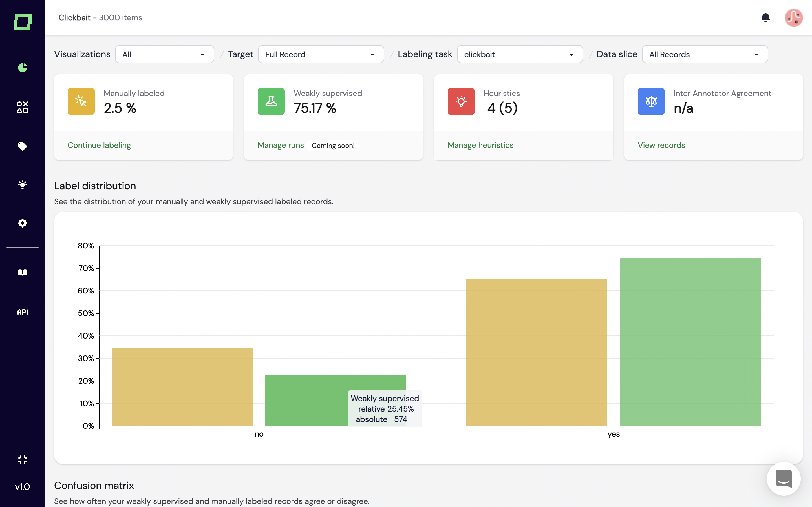
Task: Click the Manage runs link
Action: pyautogui.click(x=281, y=145)
